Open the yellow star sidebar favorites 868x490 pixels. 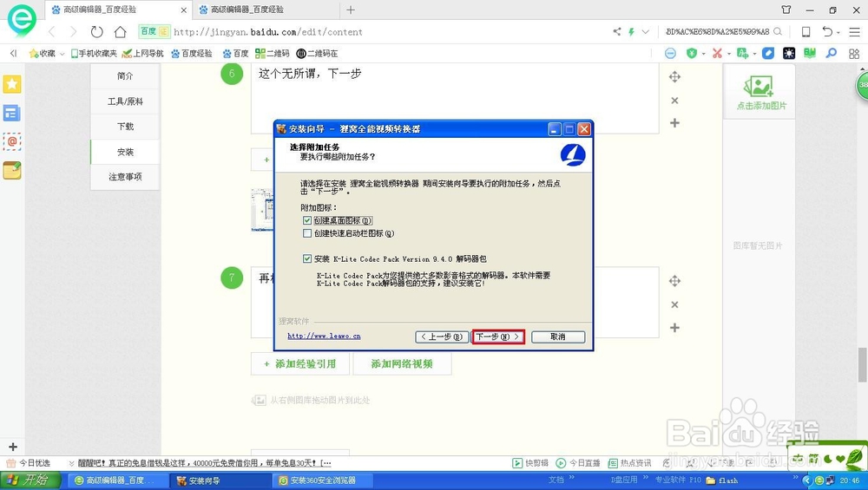[12, 84]
